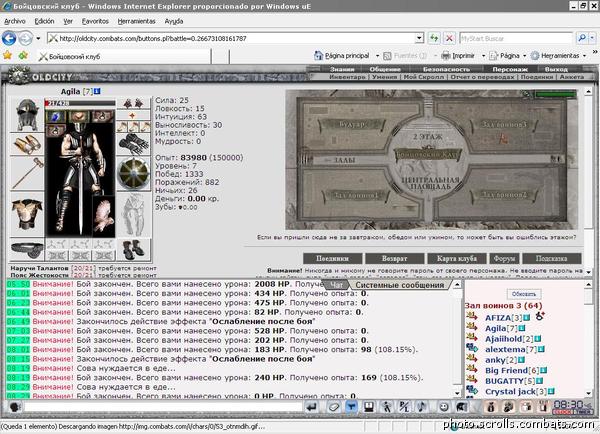This screenshot has height=434, width=600.
Task: Click the browser refresh icon
Action: coord(434,38)
